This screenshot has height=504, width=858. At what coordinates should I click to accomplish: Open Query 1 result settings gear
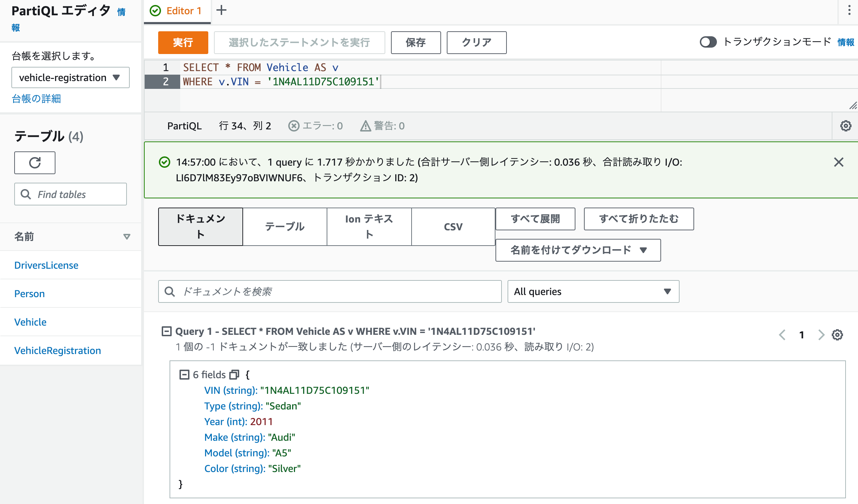tap(837, 335)
